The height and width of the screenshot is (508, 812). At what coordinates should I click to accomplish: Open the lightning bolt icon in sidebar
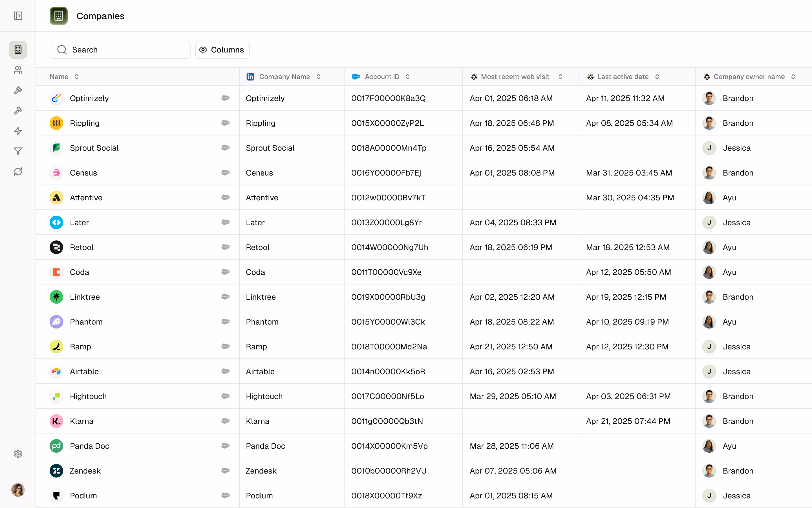pos(18,131)
